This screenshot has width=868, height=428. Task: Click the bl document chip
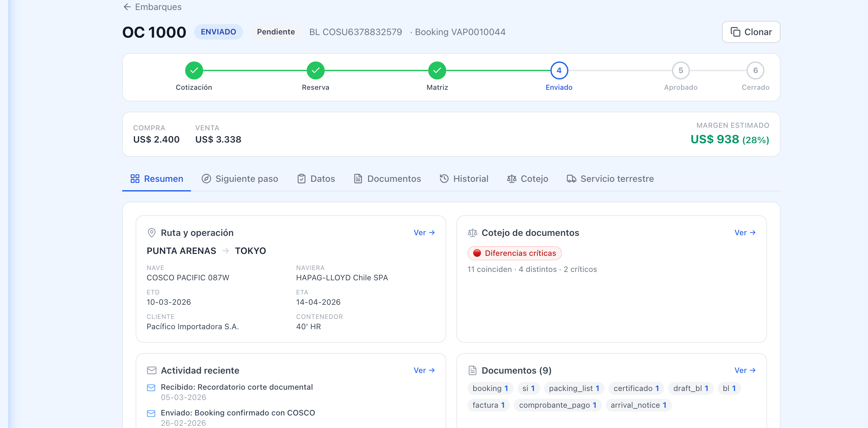pyautogui.click(x=729, y=388)
